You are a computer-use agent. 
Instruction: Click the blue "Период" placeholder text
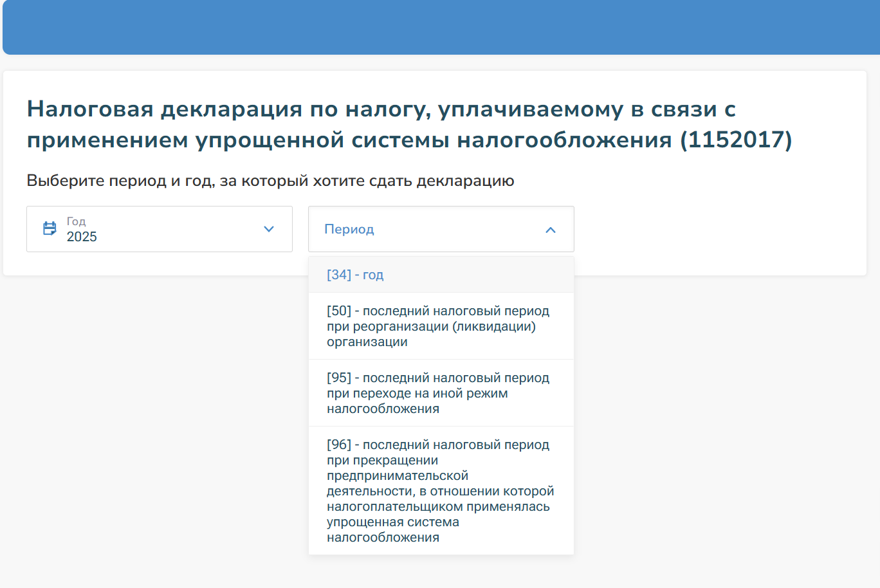click(349, 230)
